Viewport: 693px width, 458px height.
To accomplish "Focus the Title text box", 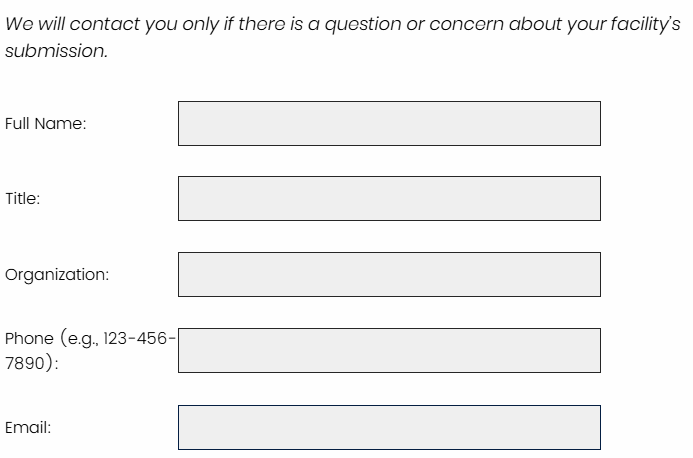I will tap(389, 198).
